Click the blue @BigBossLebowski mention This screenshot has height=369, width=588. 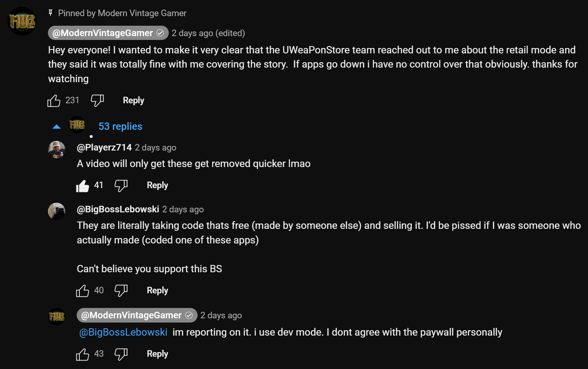click(x=123, y=332)
